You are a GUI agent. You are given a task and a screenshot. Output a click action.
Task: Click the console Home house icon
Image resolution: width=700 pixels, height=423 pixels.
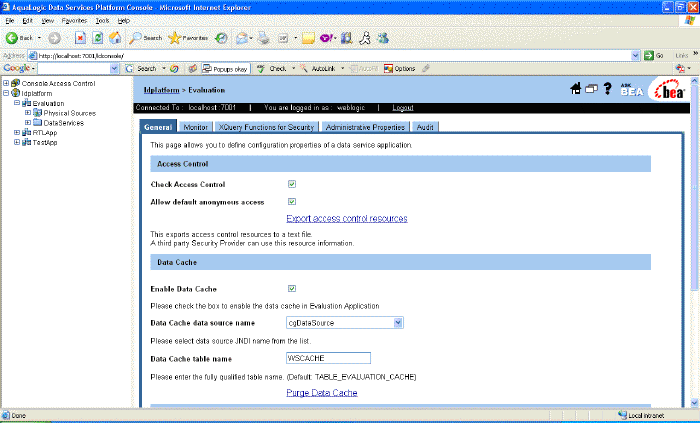coord(576,88)
